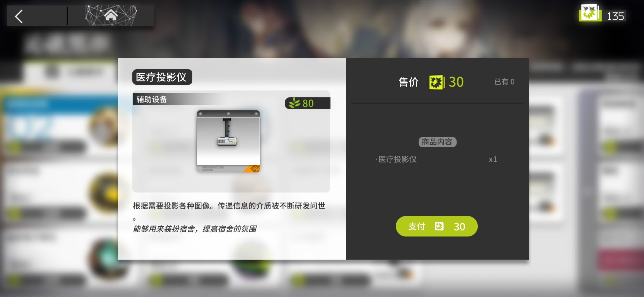The image size is (644, 297).
Task: Select the 医疗投影仪 x1 content entry
Action: pos(437,159)
